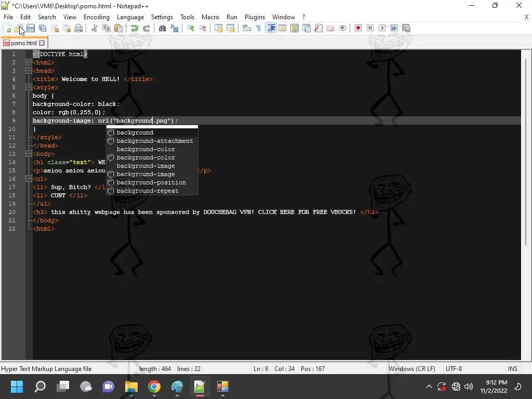The width and height of the screenshot is (532, 399).
Task: Close the document tab with its red X
Action: pyautogui.click(x=42, y=43)
